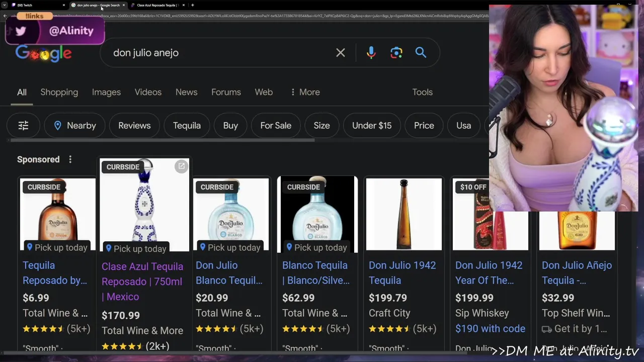The width and height of the screenshot is (644, 362).
Task: Apply the For Sale filter chip
Action: pyautogui.click(x=276, y=126)
